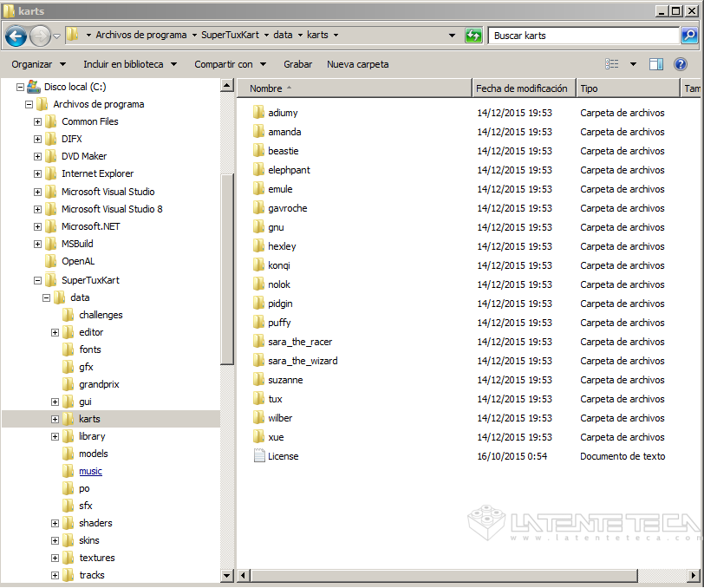The image size is (704, 588).
Task: Open the help question mark icon
Action: [x=681, y=64]
